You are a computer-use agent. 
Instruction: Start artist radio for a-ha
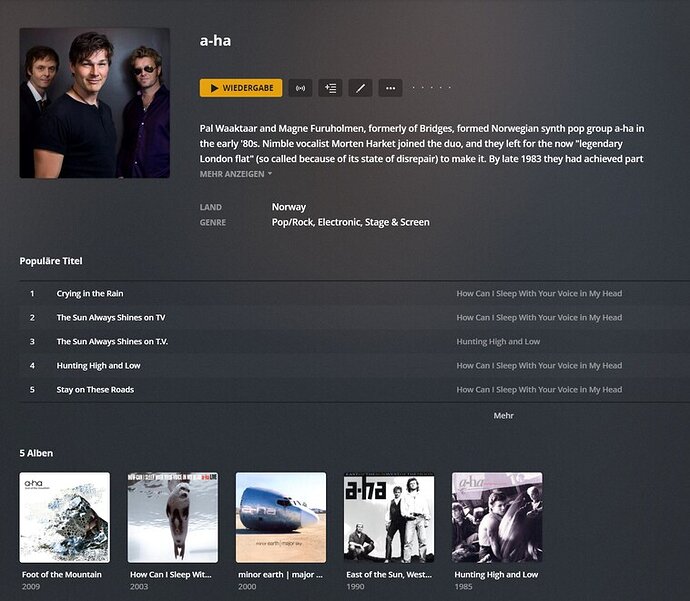tap(300, 88)
